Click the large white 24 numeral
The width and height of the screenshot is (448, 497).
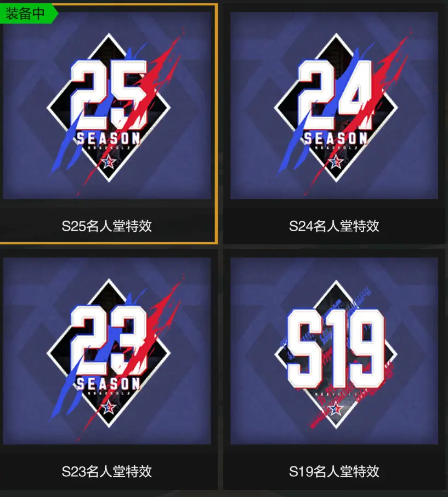(x=336, y=94)
